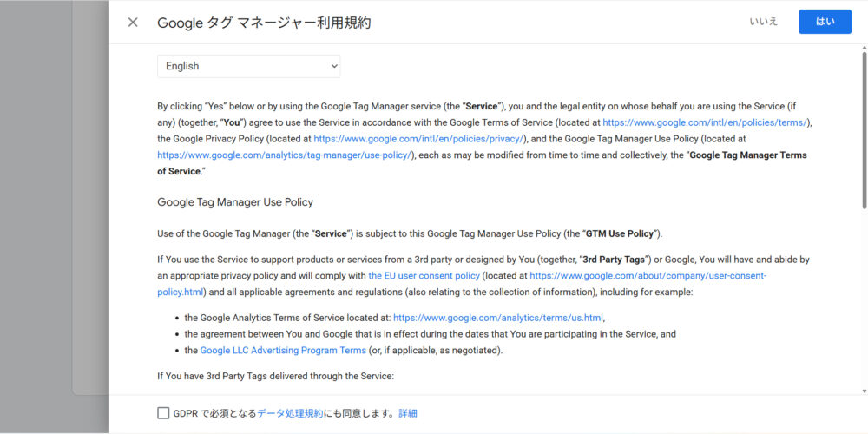Click the 詳細 link
The height and width of the screenshot is (434, 868).
pyautogui.click(x=408, y=413)
